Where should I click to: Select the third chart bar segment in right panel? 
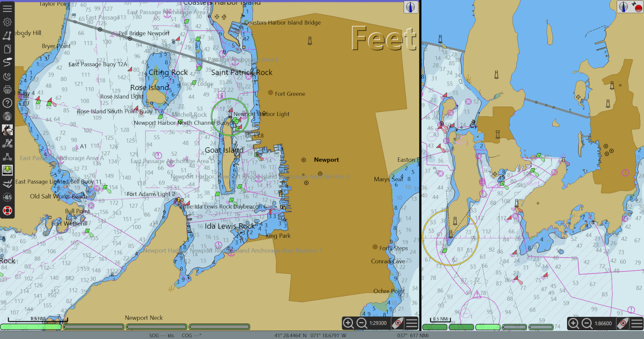pyautogui.click(x=488, y=327)
